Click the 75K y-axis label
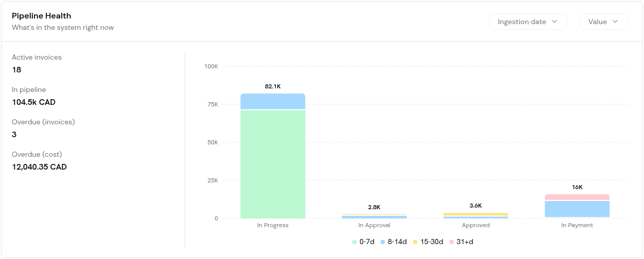The image size is (644, 259). pyautogui.click(x=212, y=104)
